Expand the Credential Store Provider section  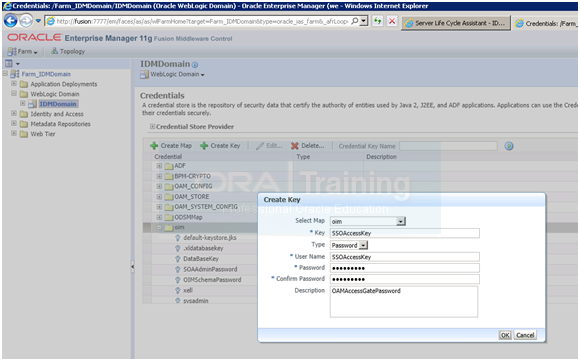152,126
